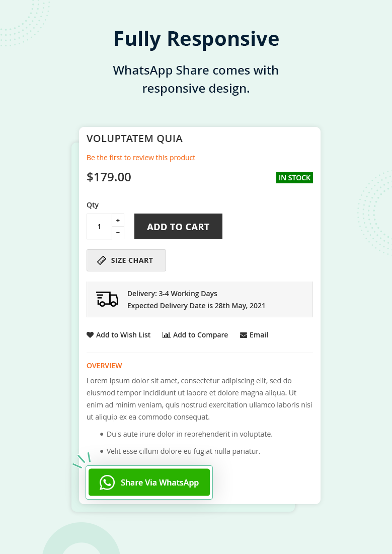Click the delivery truck icon in the shipping info box

(x=107, y=299)
